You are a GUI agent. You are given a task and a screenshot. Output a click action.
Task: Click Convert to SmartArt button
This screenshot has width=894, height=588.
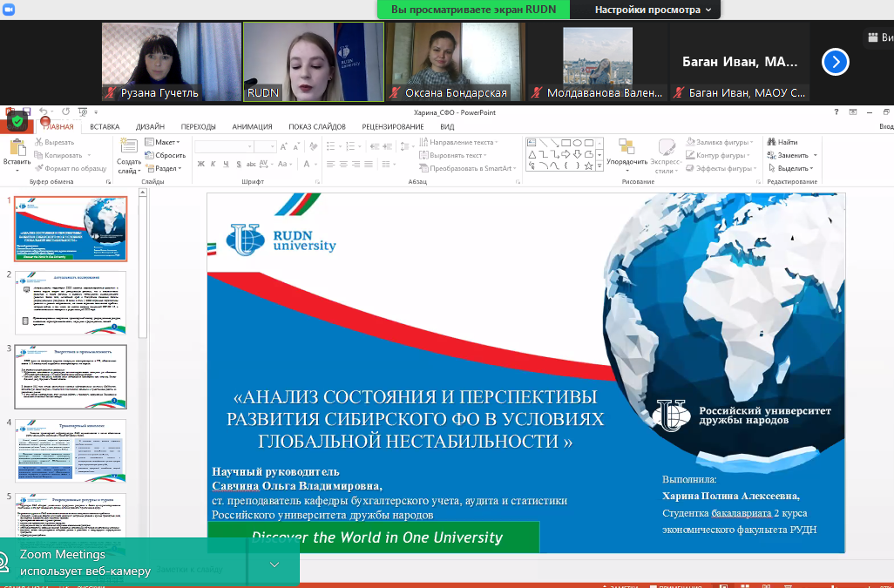pyautogui.click(x=468, y=168)
